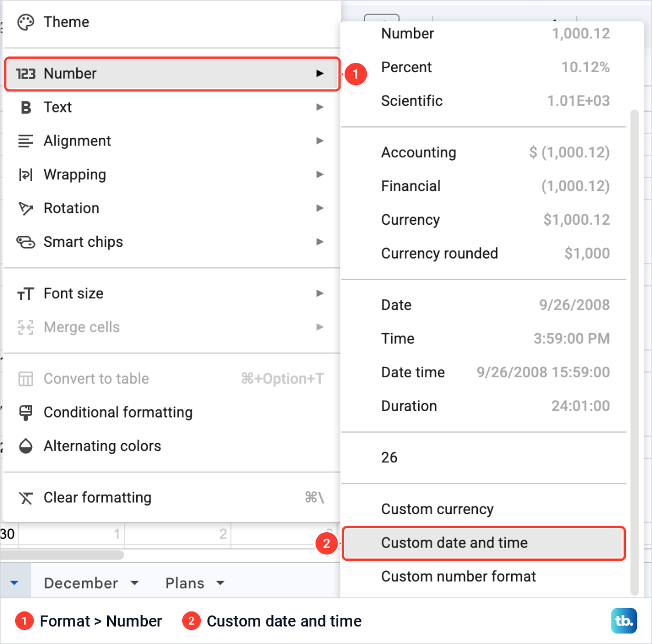Click the bold B Text icon

26,107
